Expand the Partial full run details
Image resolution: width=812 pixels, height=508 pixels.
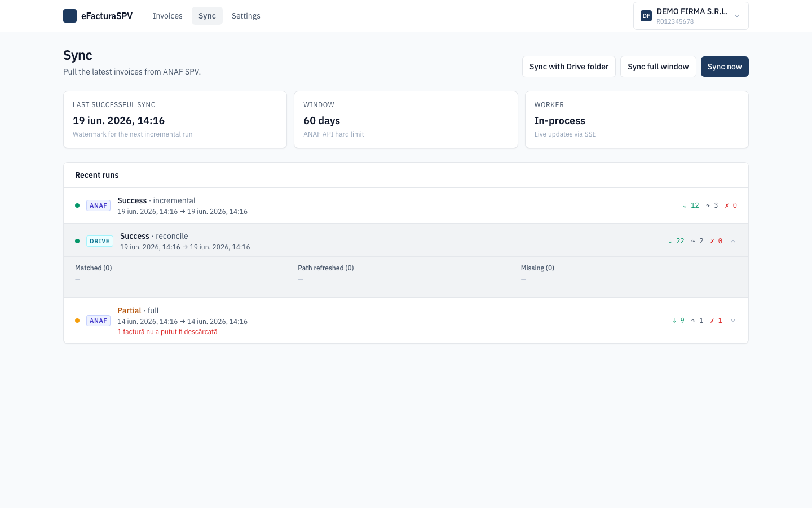pos(733,321)
